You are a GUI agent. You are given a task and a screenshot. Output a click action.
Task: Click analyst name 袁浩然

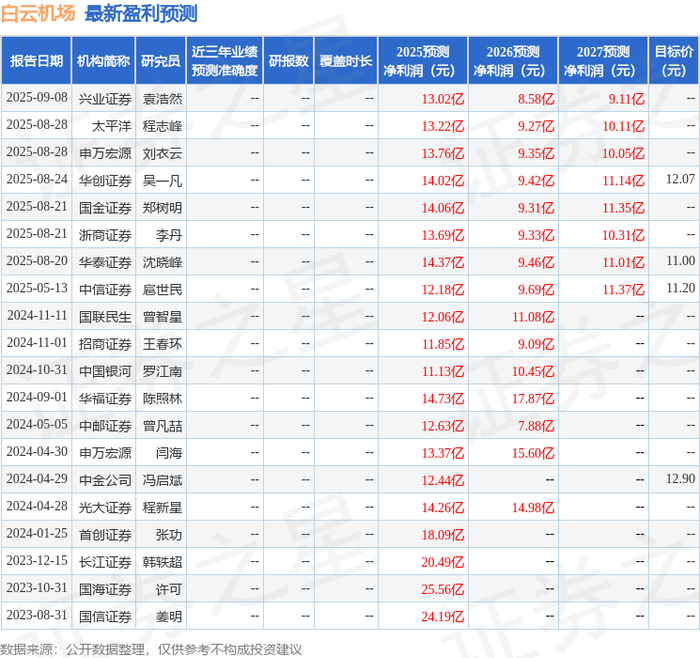coord(162,99)
